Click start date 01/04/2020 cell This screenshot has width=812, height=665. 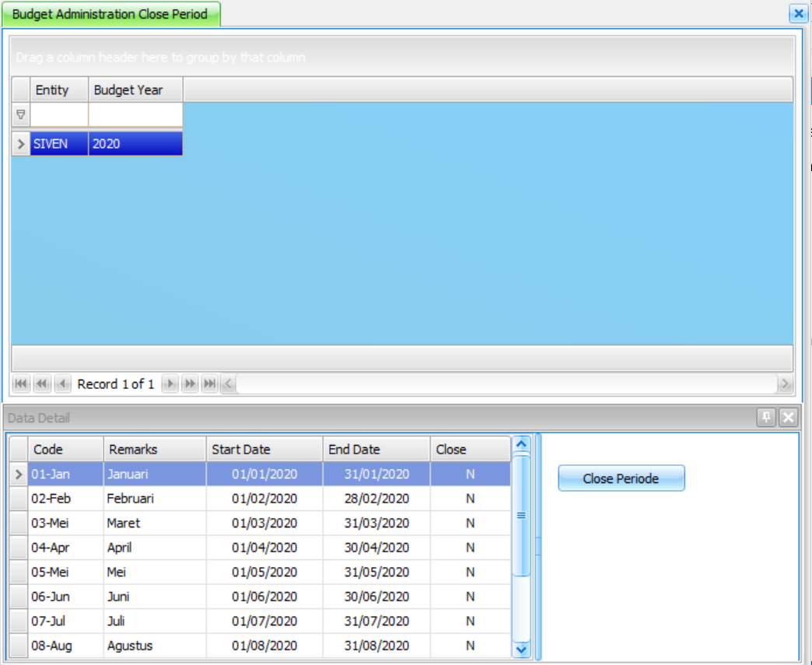click(x=264, y=548)
